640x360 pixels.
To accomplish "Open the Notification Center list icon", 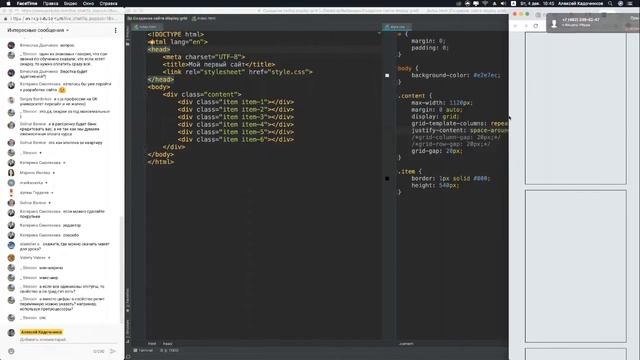I will (x=630, y=3).
